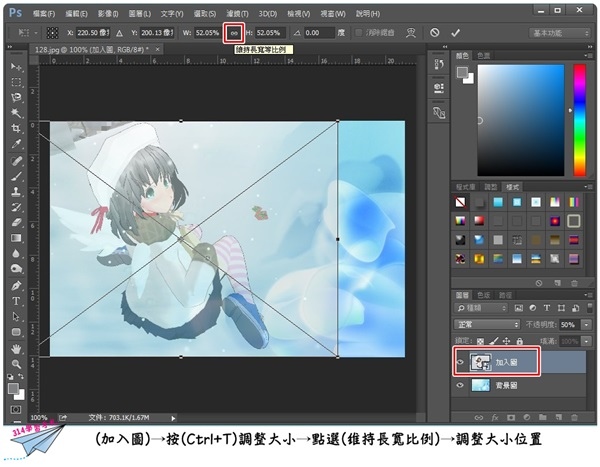Open the 基本功能 workspace dropdown

coord(559,33)
